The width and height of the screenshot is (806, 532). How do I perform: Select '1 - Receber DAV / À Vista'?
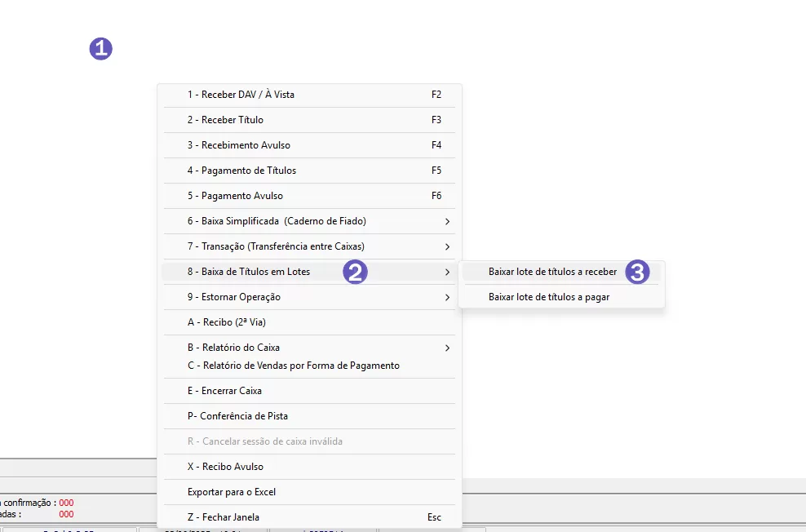241,95
